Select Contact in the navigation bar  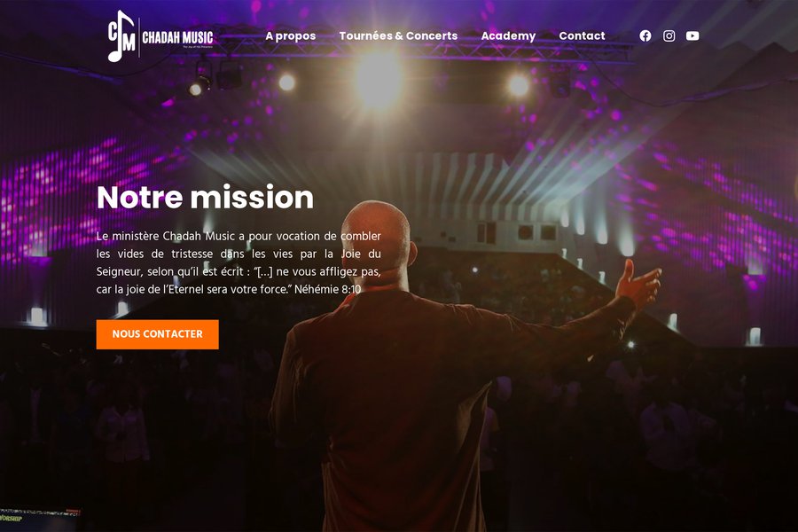(583, 35)
